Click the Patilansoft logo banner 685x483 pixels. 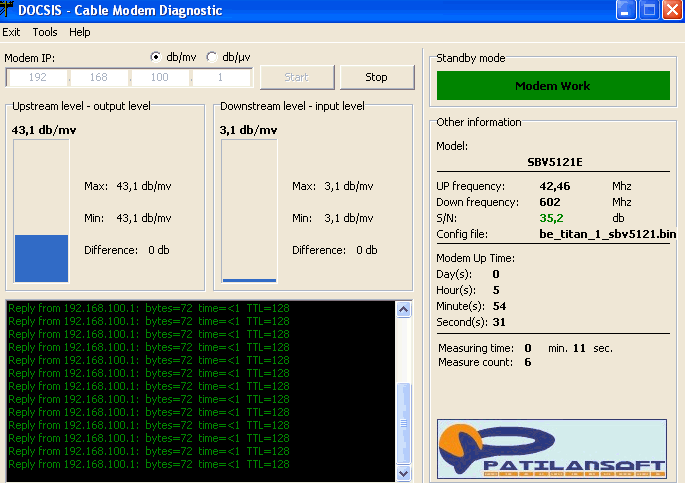coord(552,449)
